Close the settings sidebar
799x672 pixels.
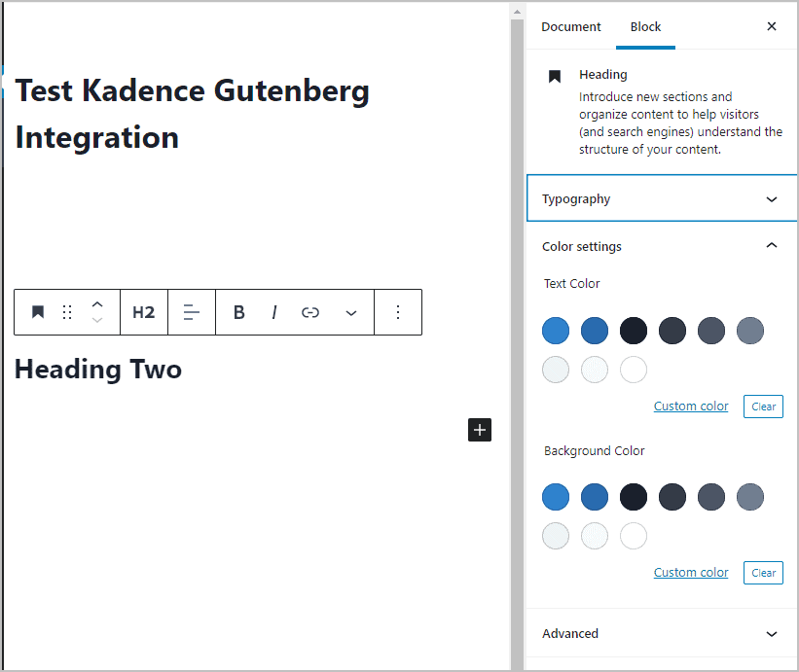click(772, 26)
